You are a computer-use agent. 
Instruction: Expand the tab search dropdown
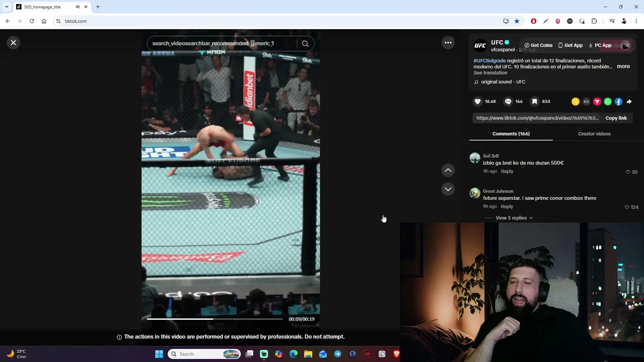point(7,7)
